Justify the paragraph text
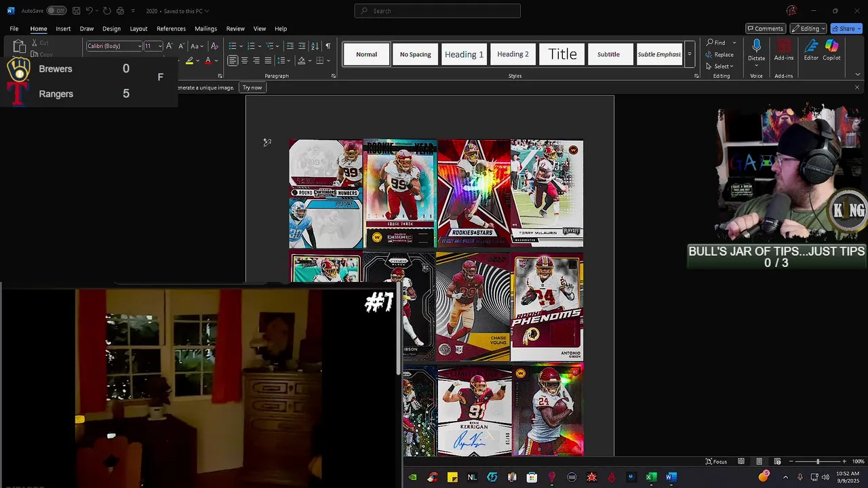The height and width of the screenshot is (488, 868). (268, 60)
